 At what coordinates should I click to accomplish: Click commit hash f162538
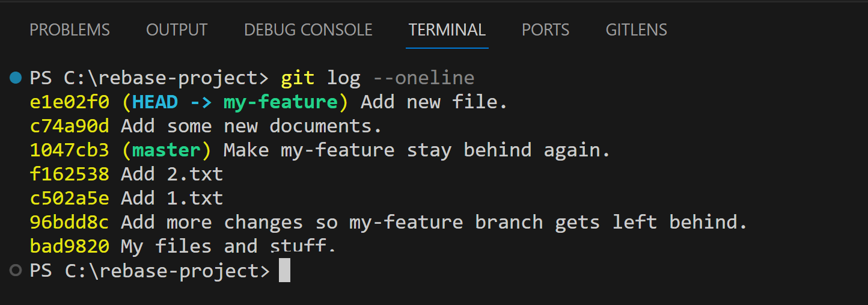click(x=69, y=174)
